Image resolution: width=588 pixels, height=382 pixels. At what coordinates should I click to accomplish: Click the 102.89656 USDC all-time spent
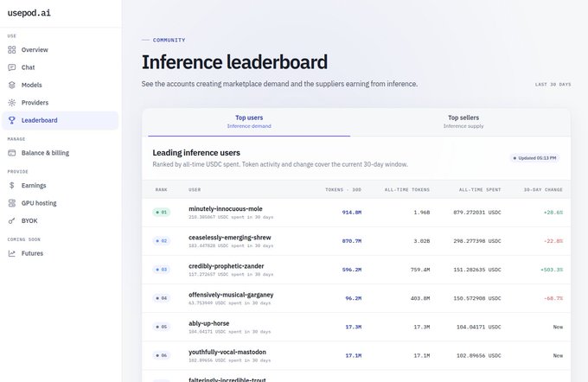tap(478, 356)
